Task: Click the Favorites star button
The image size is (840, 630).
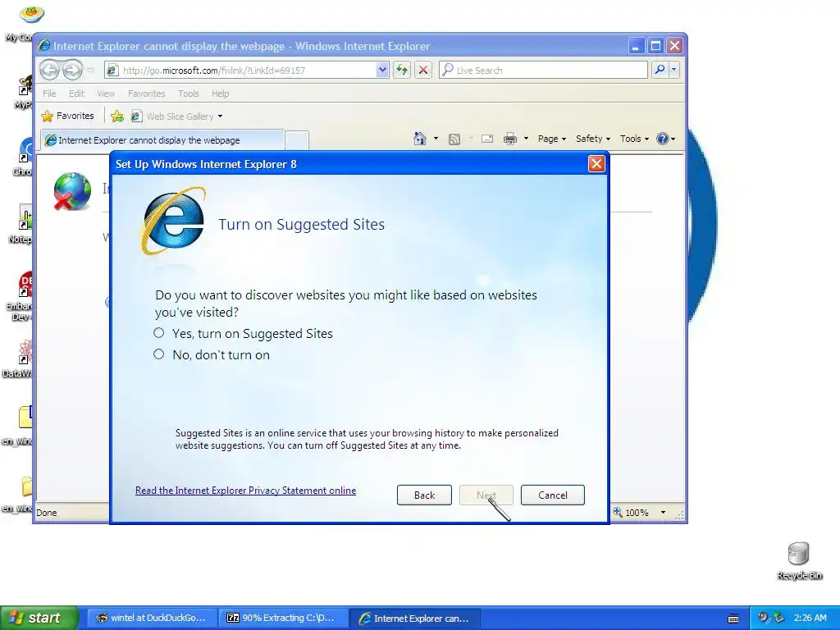Action: (x=67, y=116)
